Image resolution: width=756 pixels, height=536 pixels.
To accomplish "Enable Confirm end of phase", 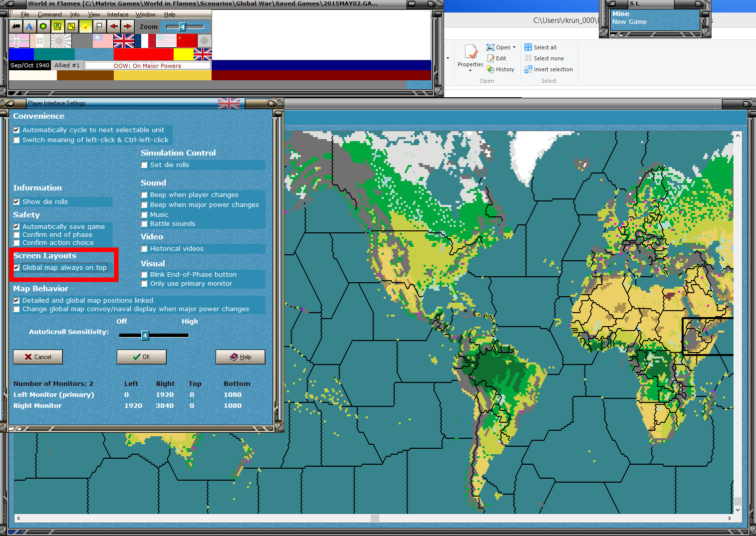I will 16,235.
